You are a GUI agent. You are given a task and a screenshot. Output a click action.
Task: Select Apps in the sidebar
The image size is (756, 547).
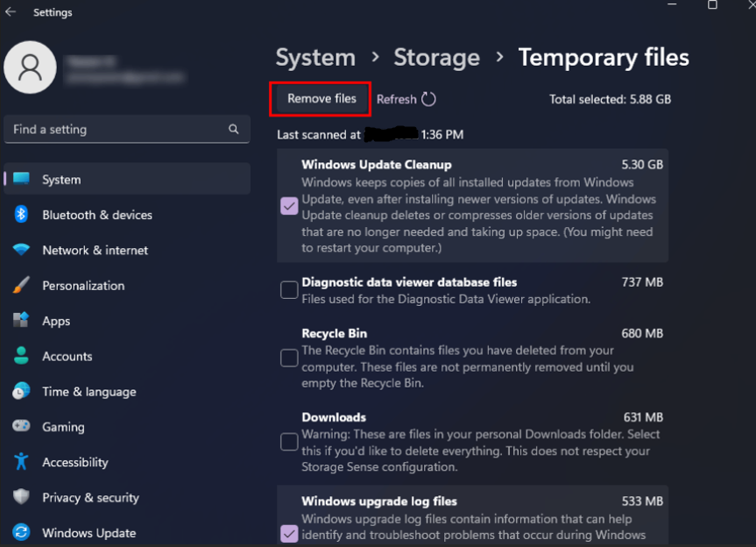point(127,320)
